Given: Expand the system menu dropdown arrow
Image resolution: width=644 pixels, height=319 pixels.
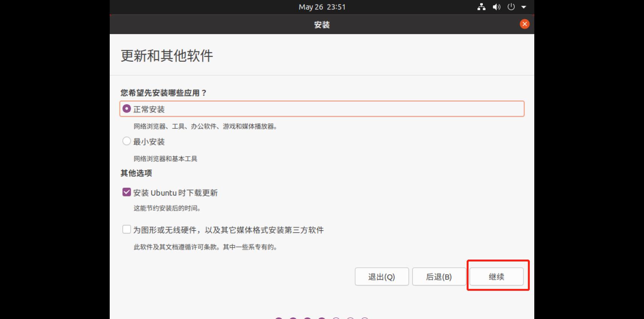Looking at the screenshot, I should [x=524, y=7].
